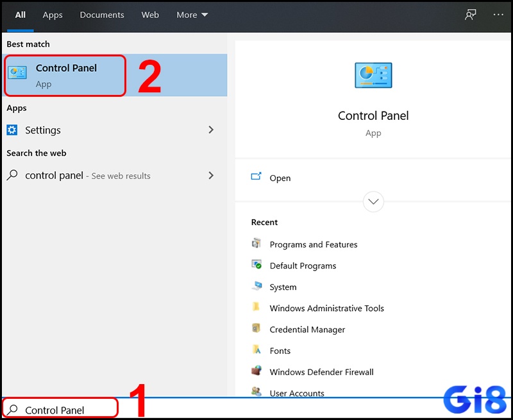Click the System icon in the Recent list
Viewport: 513px width, 420px height.
point(257,286)
